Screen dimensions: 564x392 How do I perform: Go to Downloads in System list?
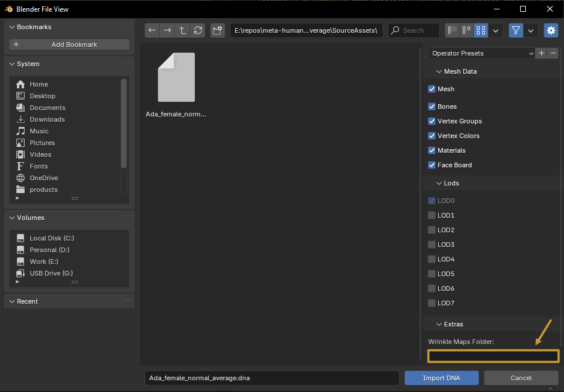(x=47, y=119)
